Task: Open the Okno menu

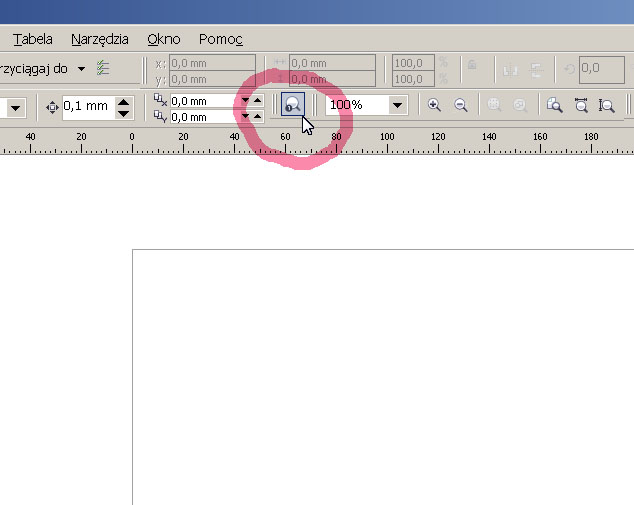Action: pos(163,39)
